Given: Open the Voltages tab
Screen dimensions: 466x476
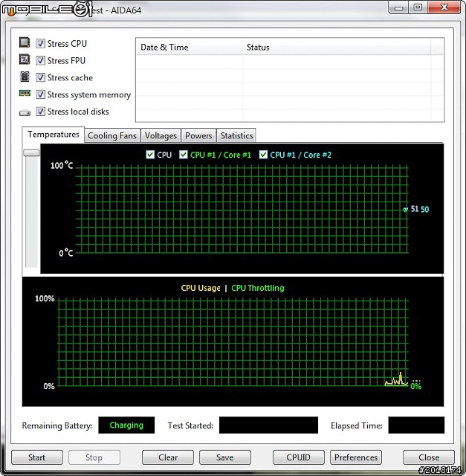Looking at the screenshot, I should pos(161,135).
